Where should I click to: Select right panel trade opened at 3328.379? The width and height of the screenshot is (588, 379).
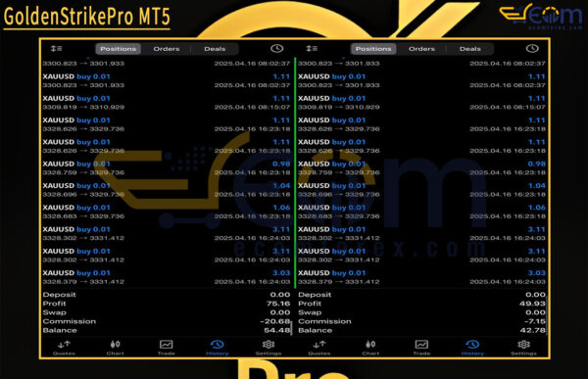421,277
